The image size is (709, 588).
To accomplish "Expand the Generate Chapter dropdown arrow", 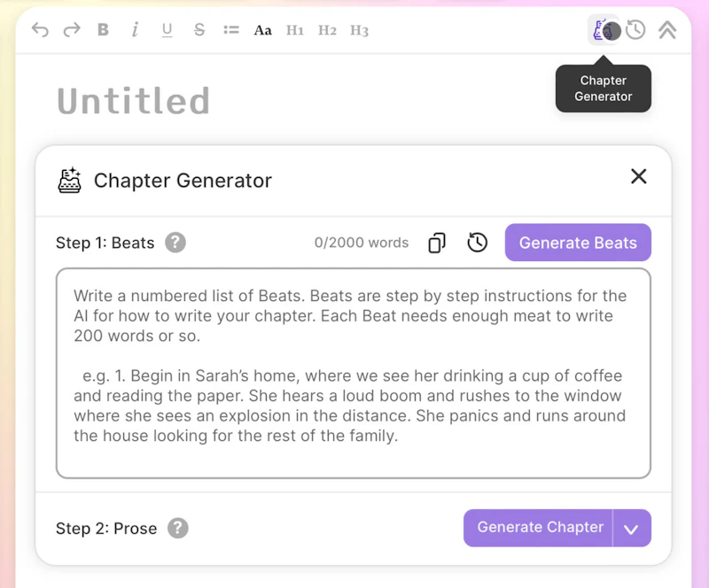I will pos(632,529).
